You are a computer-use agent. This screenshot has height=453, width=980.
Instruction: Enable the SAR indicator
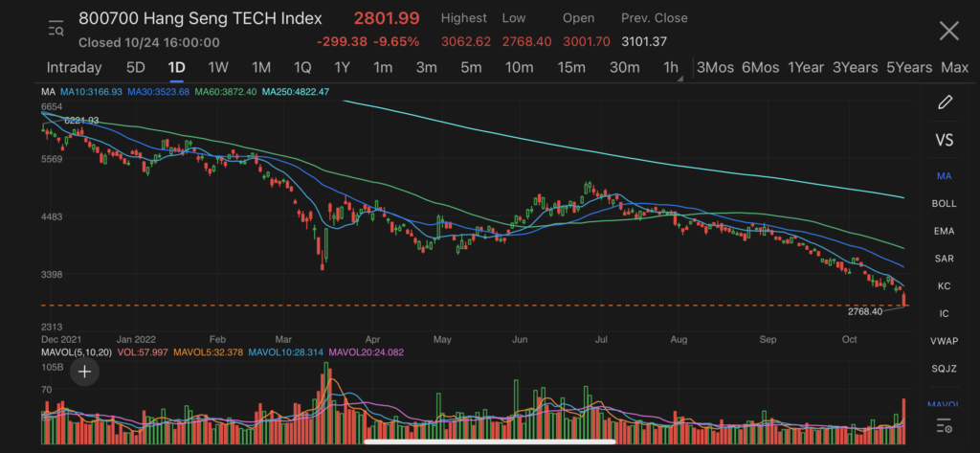click(944, 259)
